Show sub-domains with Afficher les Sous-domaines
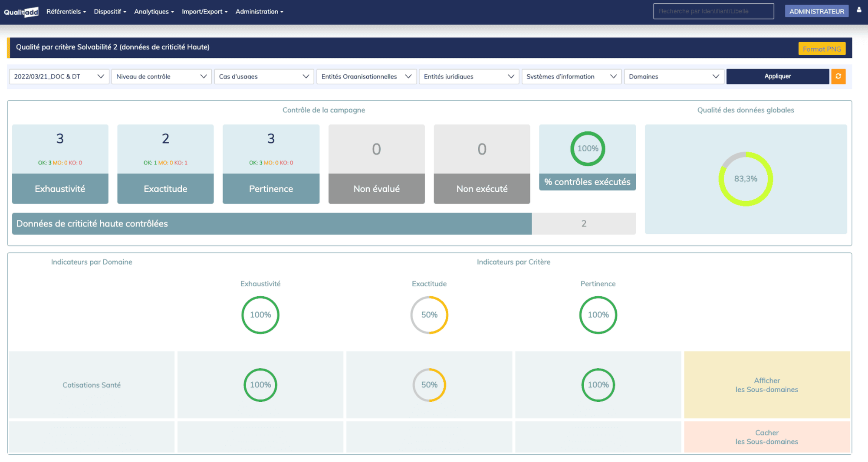 766,385
